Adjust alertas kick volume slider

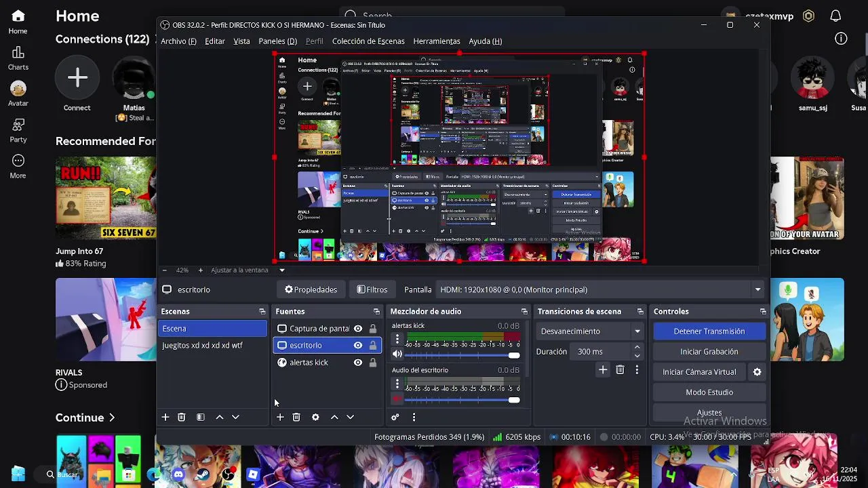click(x=462, y=355)
